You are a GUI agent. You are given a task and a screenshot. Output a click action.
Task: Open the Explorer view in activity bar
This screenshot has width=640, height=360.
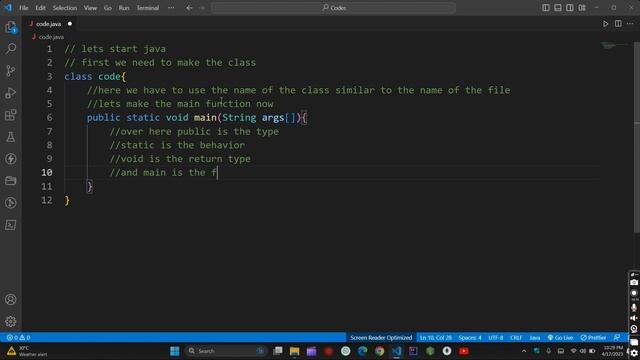11,27
